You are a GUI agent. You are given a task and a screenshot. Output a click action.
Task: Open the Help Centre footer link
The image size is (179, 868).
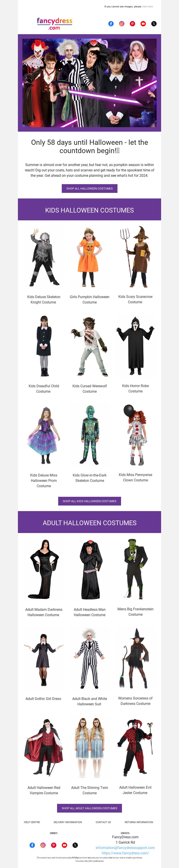click(x=32, y=822)
